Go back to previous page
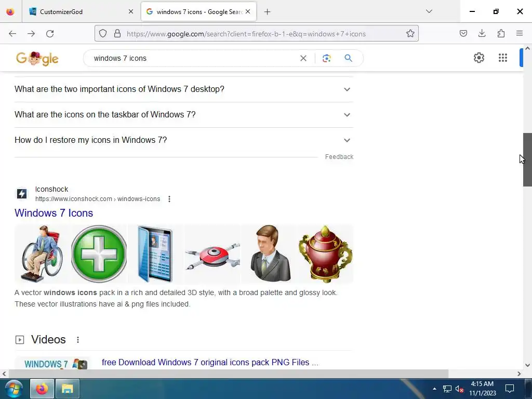The width and height of the screenshot is (532, 399). pos(12,34)
